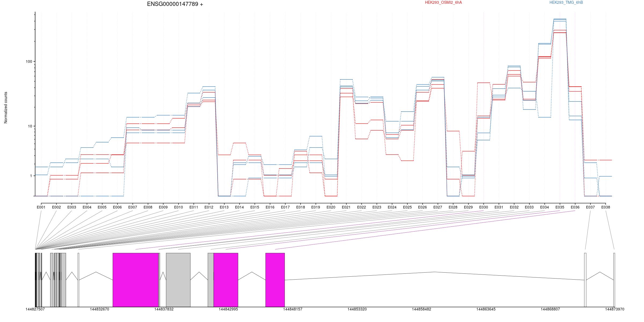Click exon label E004
Screen dimensions: 644x322
click(87, 207)
